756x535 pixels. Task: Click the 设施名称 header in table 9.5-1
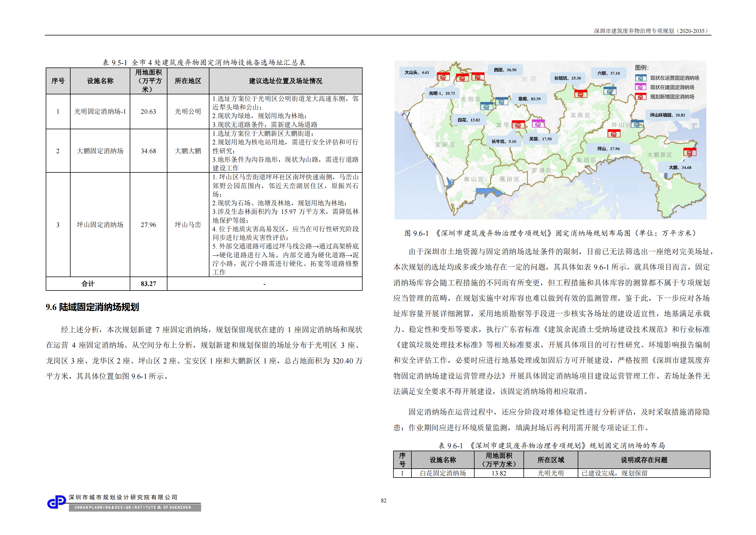[100, 81]
